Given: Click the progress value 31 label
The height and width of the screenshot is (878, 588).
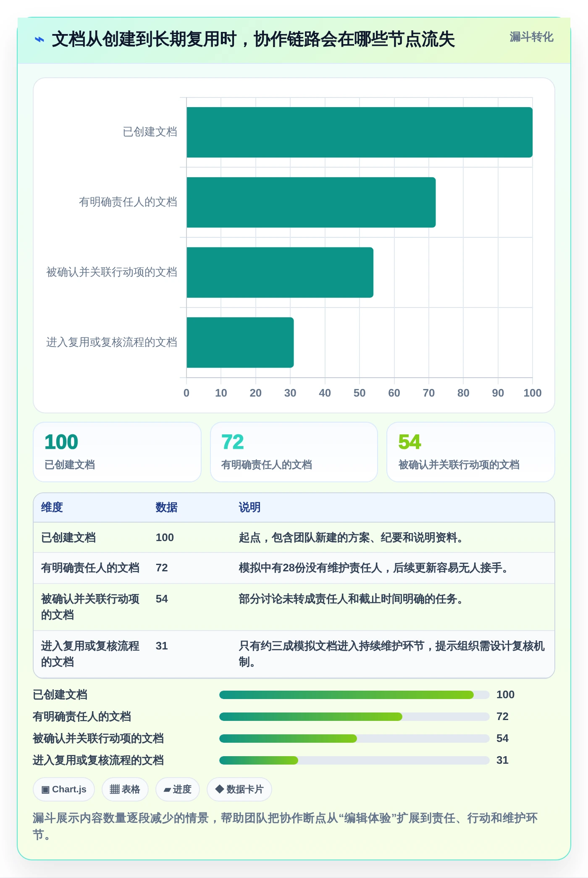Looking at the screenshot, I should (x=502, y=760).
